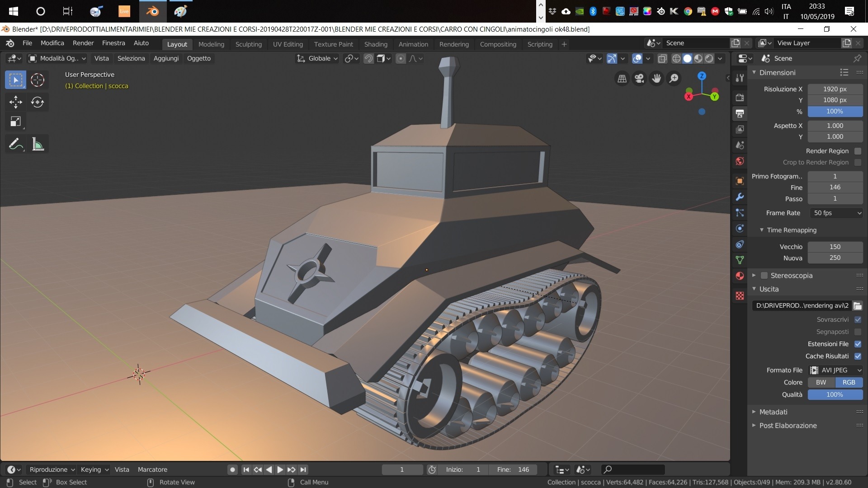Enable the Render Region checkbox
Image resolution: width=868 pixels, height=488 pixels.
(x=858, y=151)
